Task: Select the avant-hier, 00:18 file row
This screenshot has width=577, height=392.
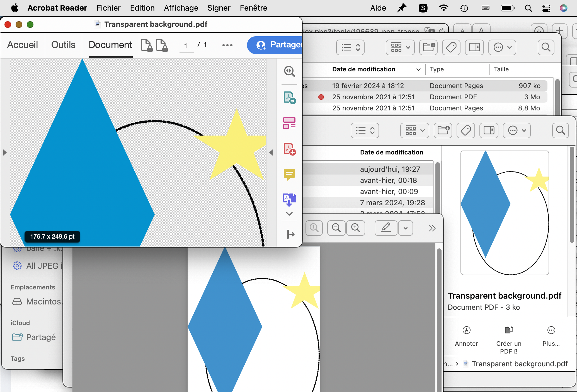Action: pyautogui.click(x=368, y=180)
